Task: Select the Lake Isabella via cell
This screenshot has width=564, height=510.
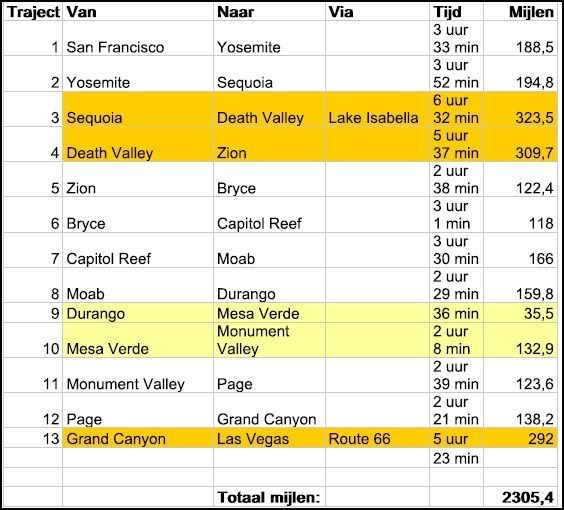Action: click(x=377, y=109)
